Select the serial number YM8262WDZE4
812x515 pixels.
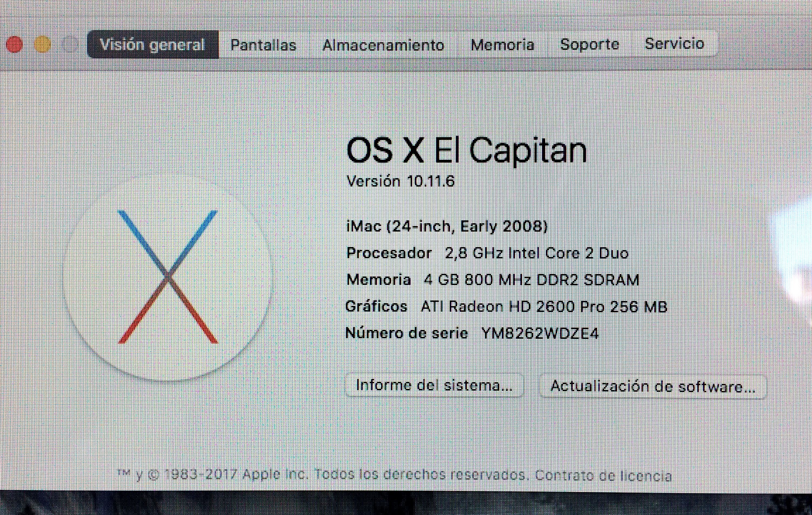click(540, 334)
